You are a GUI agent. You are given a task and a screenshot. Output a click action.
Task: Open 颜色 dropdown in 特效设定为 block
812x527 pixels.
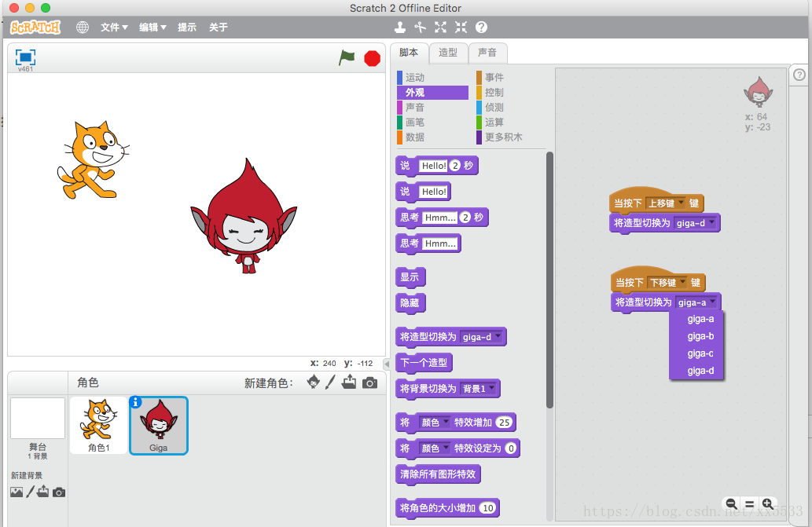(435, 448)
